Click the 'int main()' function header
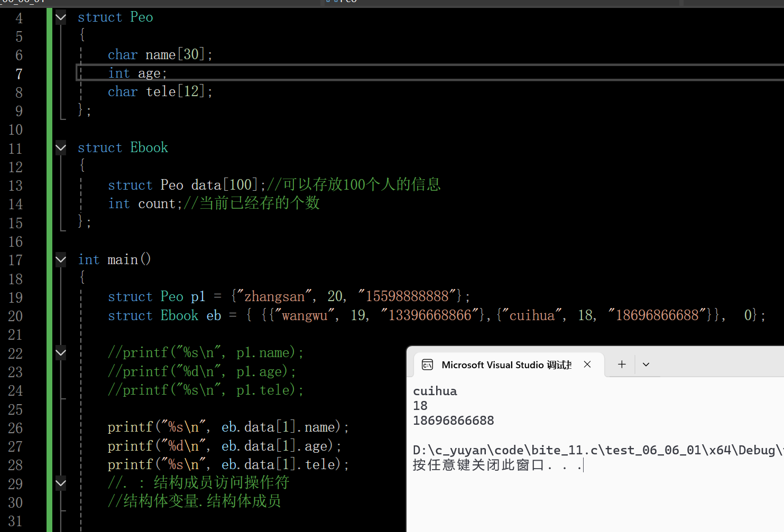The width and height of the screenshot is (784, 532). click(114, 260)
